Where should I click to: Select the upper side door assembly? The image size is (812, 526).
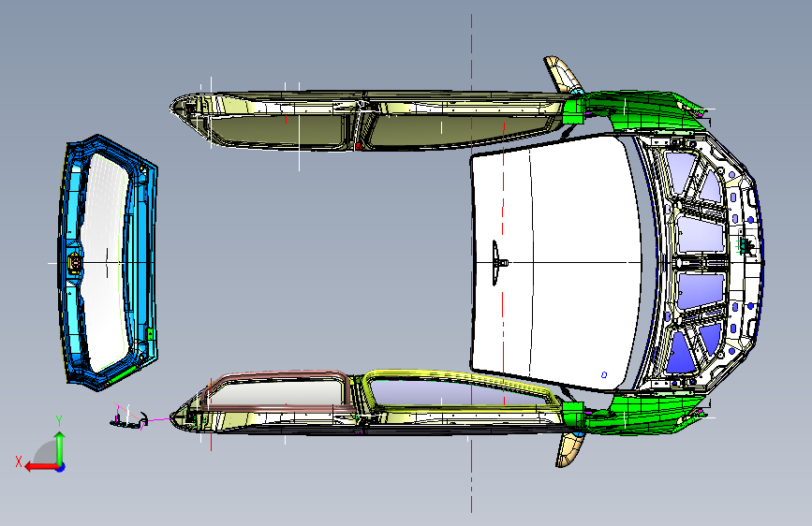(x=370, y=120)
